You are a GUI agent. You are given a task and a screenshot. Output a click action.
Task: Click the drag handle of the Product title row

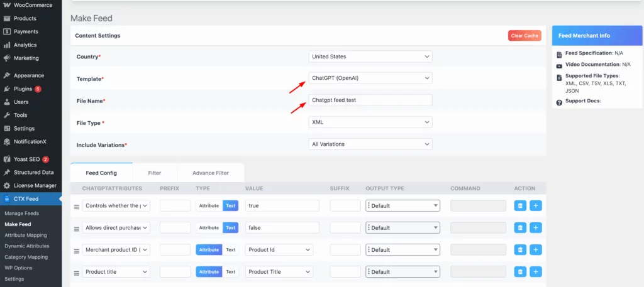(77, 273)
